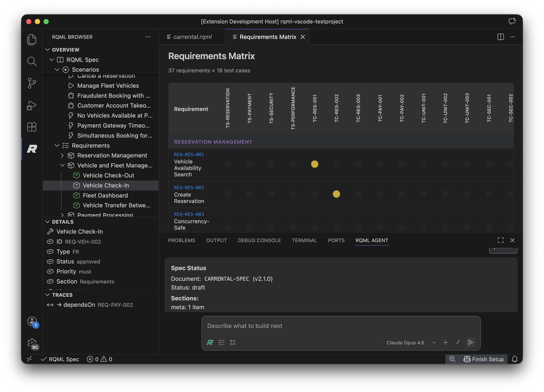Click the split editor right icon

coord(500,37)
